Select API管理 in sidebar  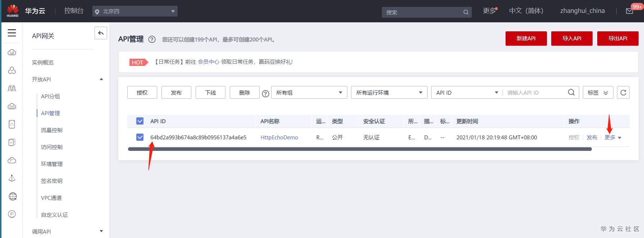(x=50, y=113)
